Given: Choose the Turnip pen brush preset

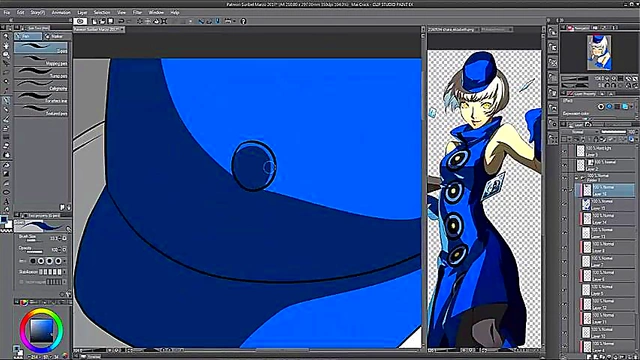Looking at the screenshot, I should (x=41, y=73).
